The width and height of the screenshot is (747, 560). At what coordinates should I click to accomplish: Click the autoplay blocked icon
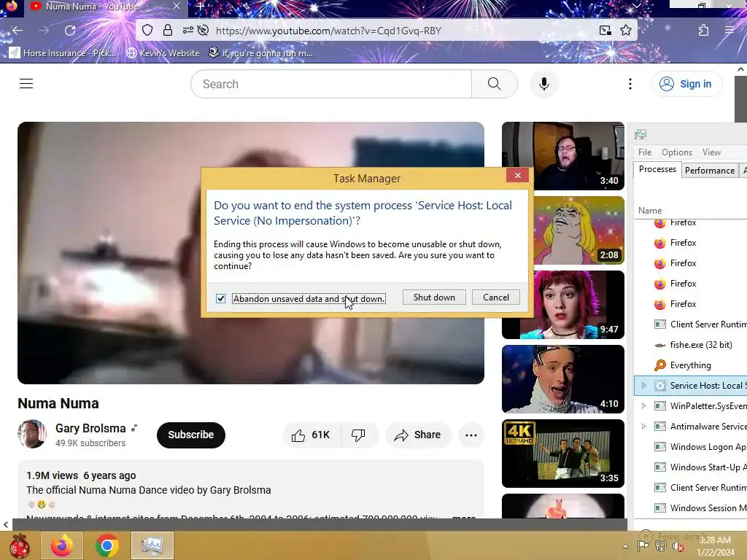click(203, 31)
